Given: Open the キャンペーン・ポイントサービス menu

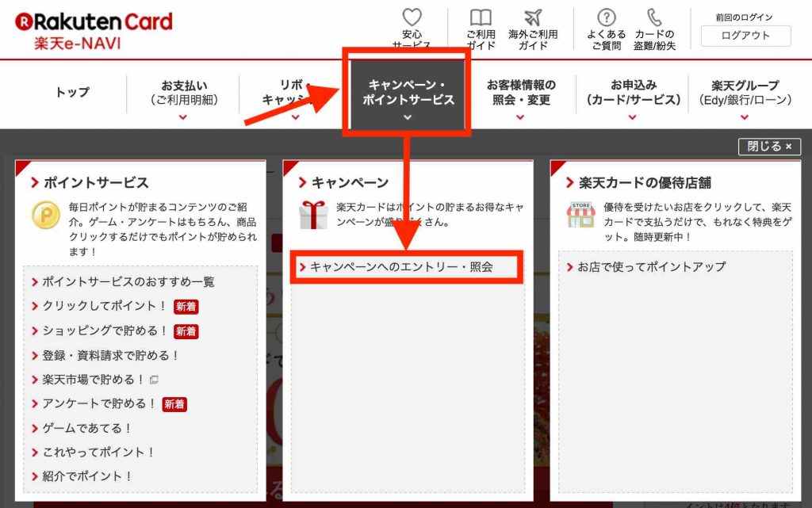Looking at the screenshot, I should pos(408,93).
